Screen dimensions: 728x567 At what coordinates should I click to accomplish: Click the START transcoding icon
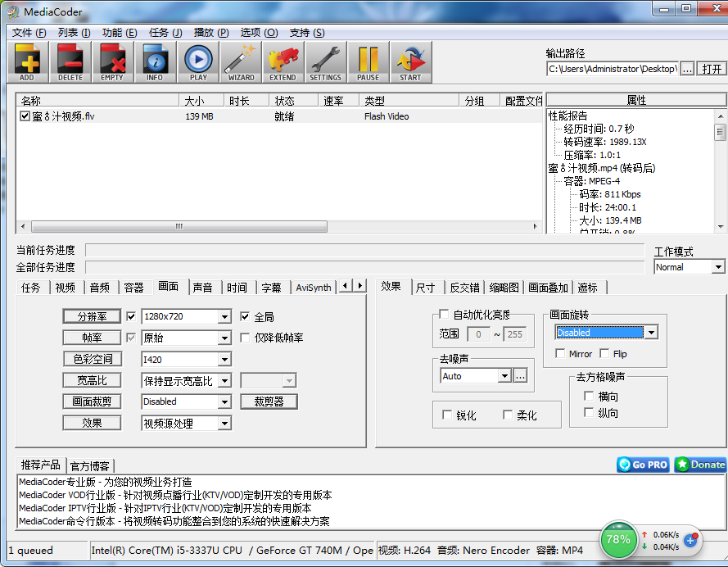point(411,63)
